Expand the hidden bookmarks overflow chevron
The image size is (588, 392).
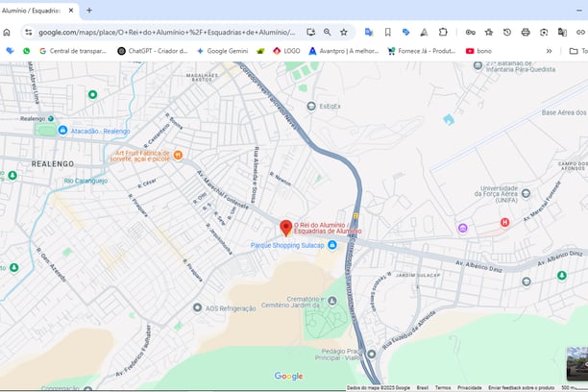pyautogui.click(x=549, y=51)
